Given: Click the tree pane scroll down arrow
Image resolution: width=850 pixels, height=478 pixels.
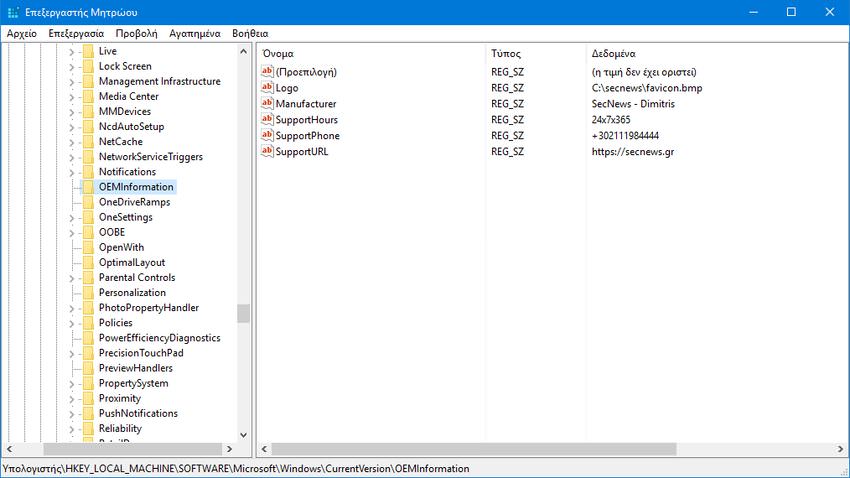Looking at the screenshot, I should click(243, 435).
